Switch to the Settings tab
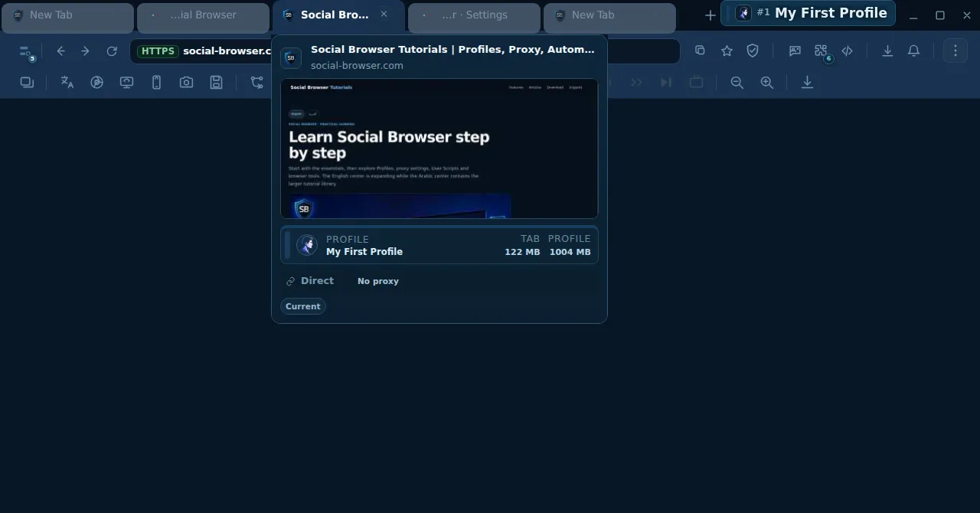This screenshot has height=513, width=980. tap(474, 18)
